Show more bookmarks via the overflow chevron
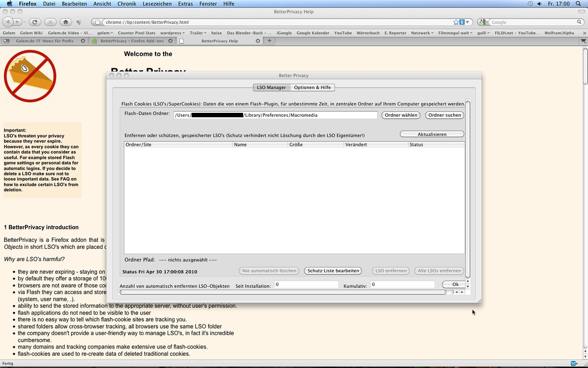 pyautogui.click(x=584, y=33)
